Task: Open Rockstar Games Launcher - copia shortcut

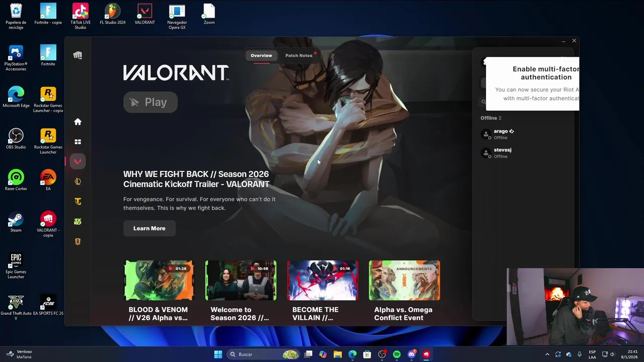Action: [x=48, y=100]
